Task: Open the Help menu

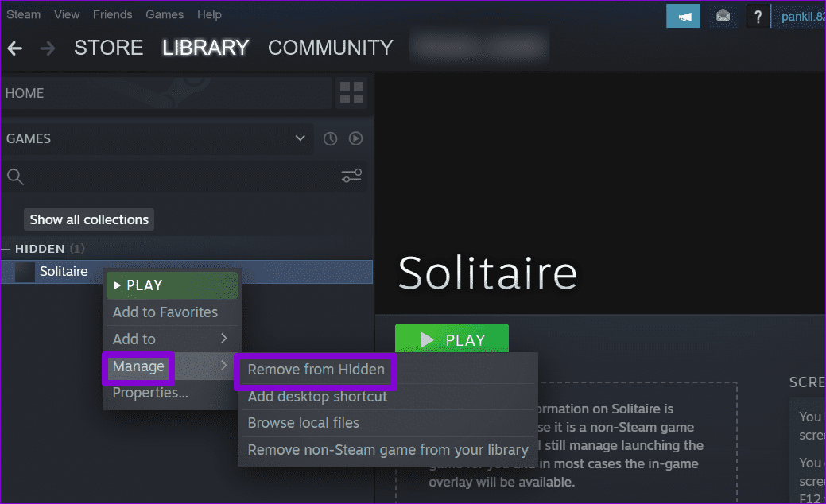Action: [209, 15]
